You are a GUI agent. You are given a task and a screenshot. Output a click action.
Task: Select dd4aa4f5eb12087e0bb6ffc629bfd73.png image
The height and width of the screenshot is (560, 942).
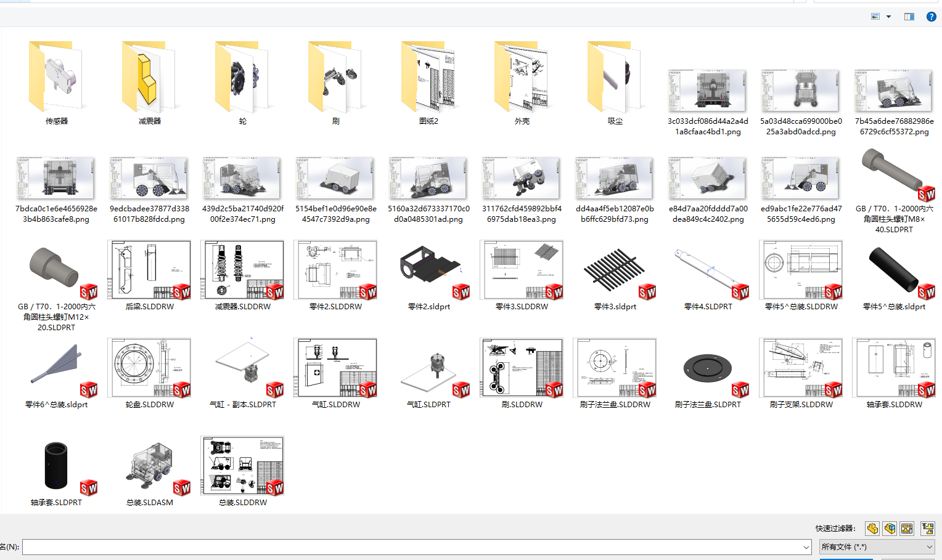615,190
